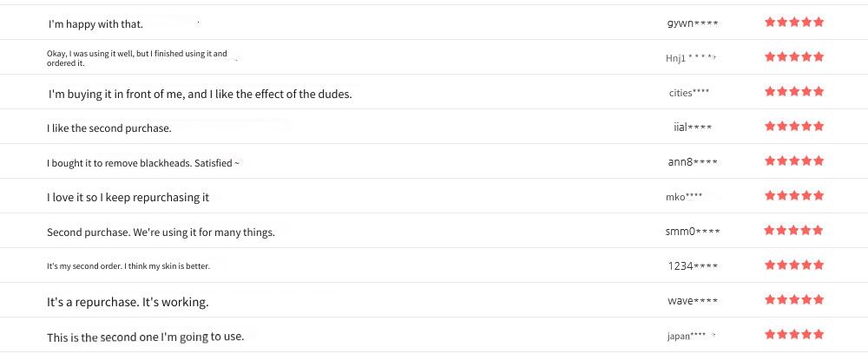
Task: Click review "Second purchase. We're using it for many things."
Action: (161, 232)
